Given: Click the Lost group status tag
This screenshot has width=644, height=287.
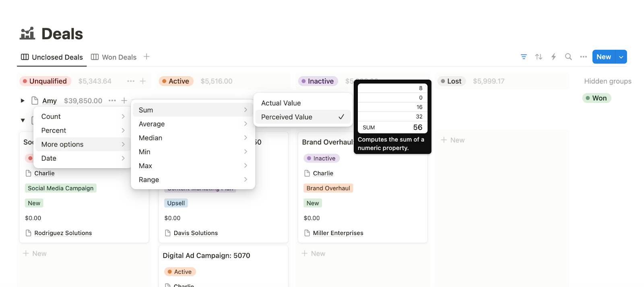Looking at the screenshot, I should 451,81.
